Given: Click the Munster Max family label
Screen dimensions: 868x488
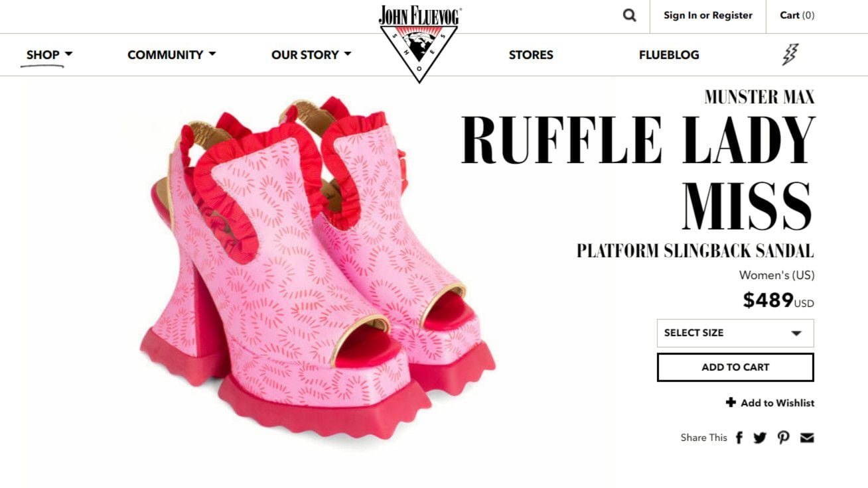Looking at the screenshot, I should click(x=759, y=97).
